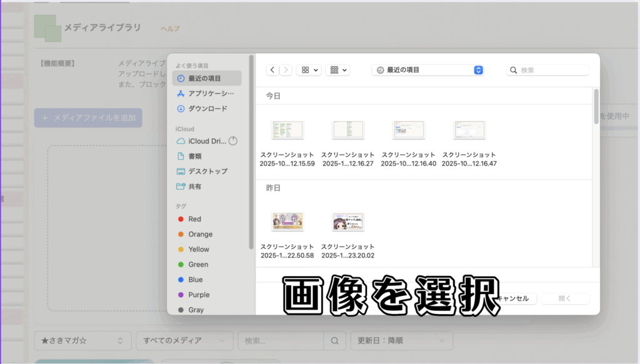Click the キャンセル button

pyautogui.click(x=514, y=298)
